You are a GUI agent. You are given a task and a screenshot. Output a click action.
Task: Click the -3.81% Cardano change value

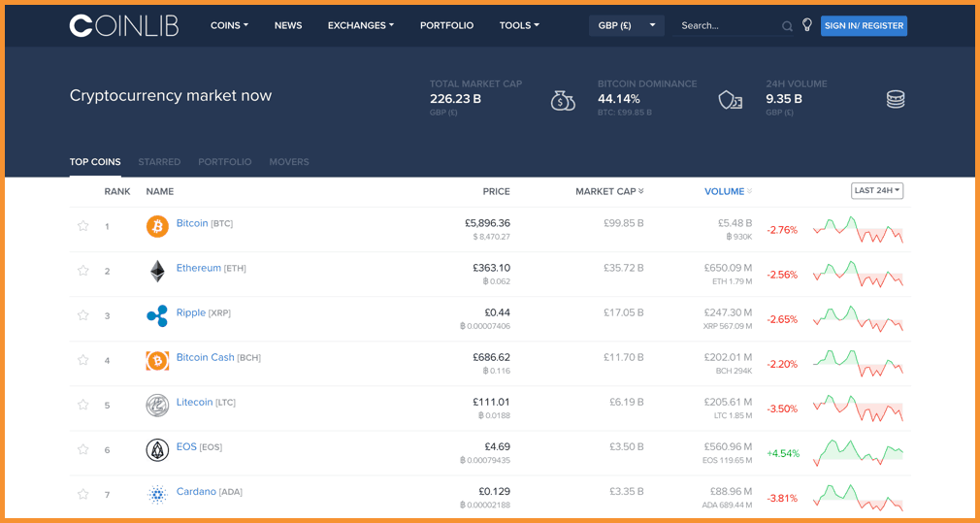(x=782, y=499)
